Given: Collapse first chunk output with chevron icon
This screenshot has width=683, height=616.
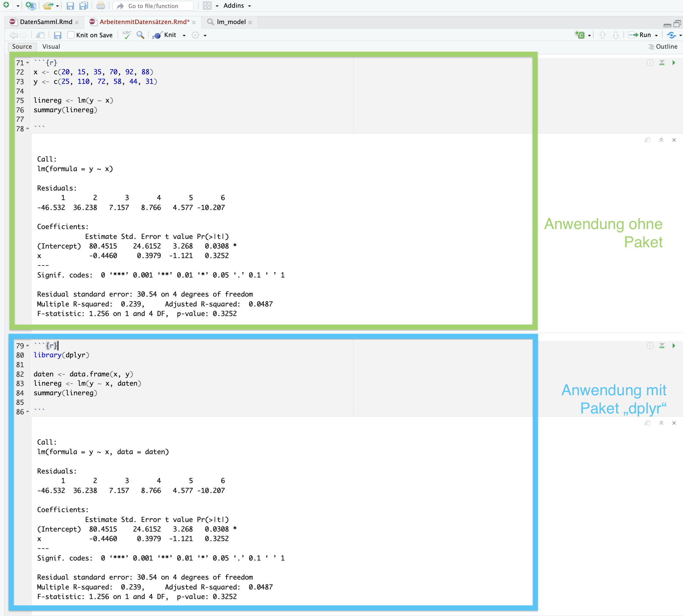Looking at the screenshot, I should 661,140.
